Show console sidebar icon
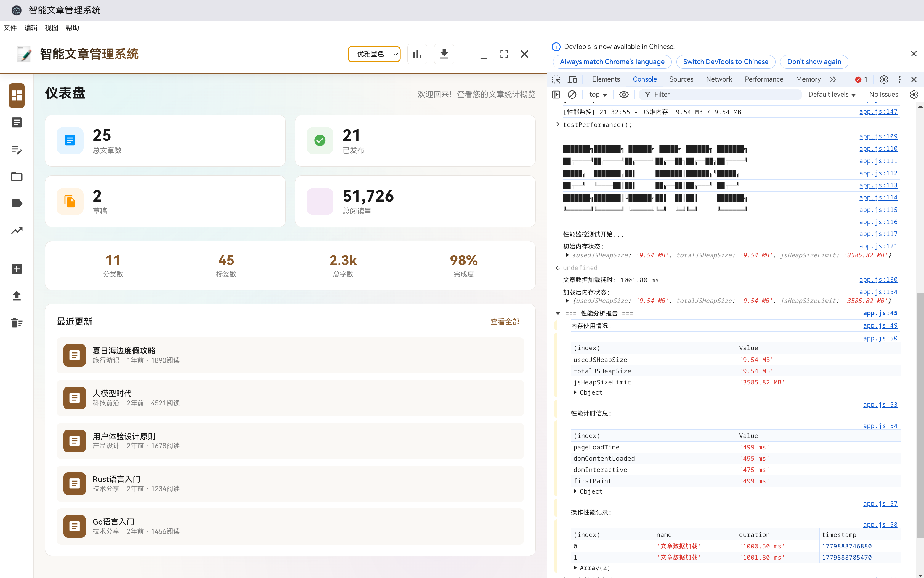The image size is (924, 578). pyautogui.click(x=556, y=95)
